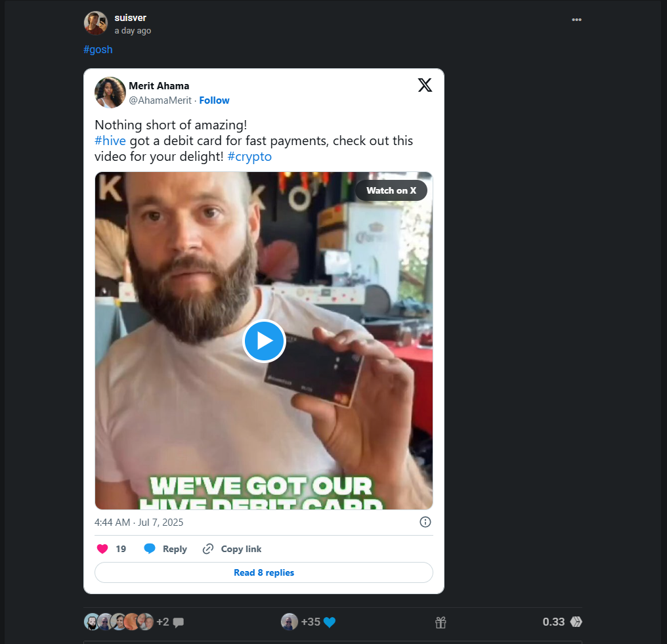Click the Hive payout logo icon
667x644 pixels.
[576, 622]
